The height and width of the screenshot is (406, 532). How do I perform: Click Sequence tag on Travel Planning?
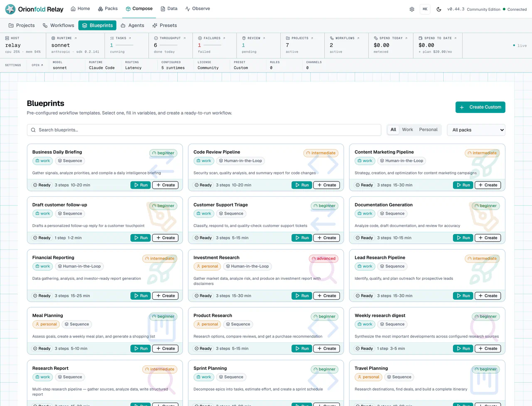coord(398,377)
